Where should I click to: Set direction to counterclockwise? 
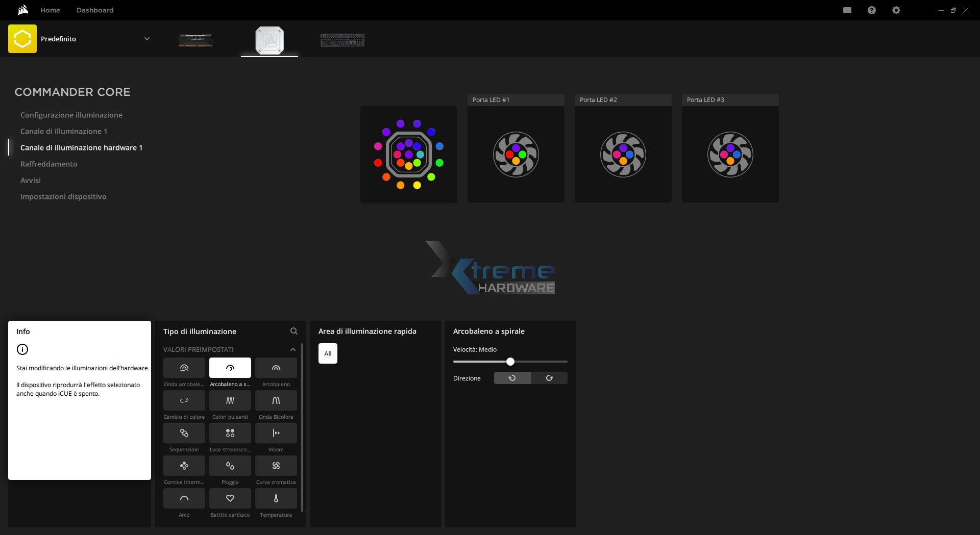point(512,378)
